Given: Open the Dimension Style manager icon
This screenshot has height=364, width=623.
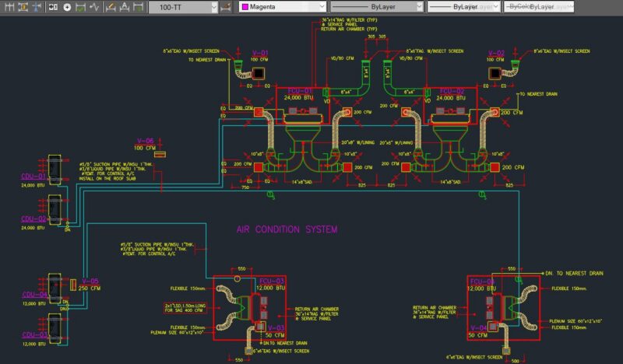Looking at the screenshot, I should click(x=226, y=7).
